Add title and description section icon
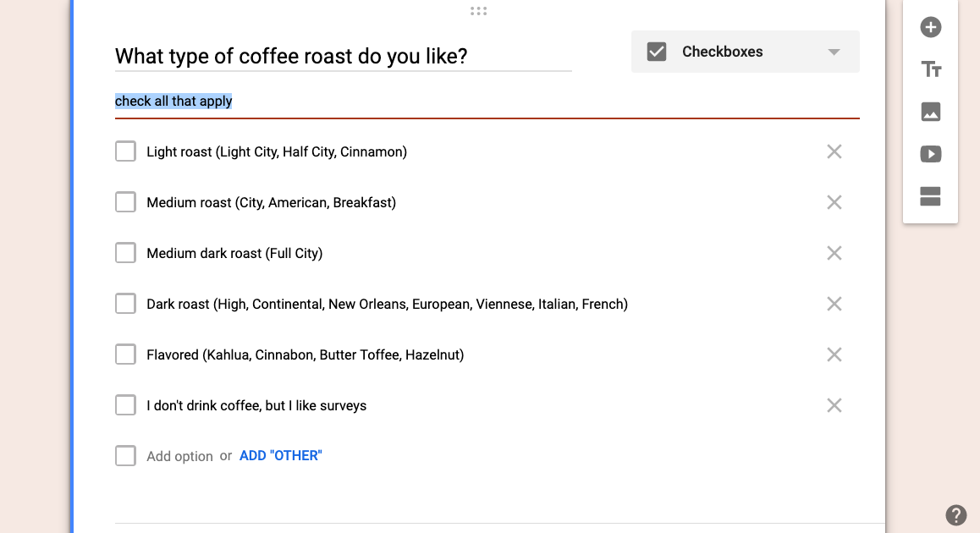Image resolution: width=980 pixels, height=533 pixels. click(931, 69)
